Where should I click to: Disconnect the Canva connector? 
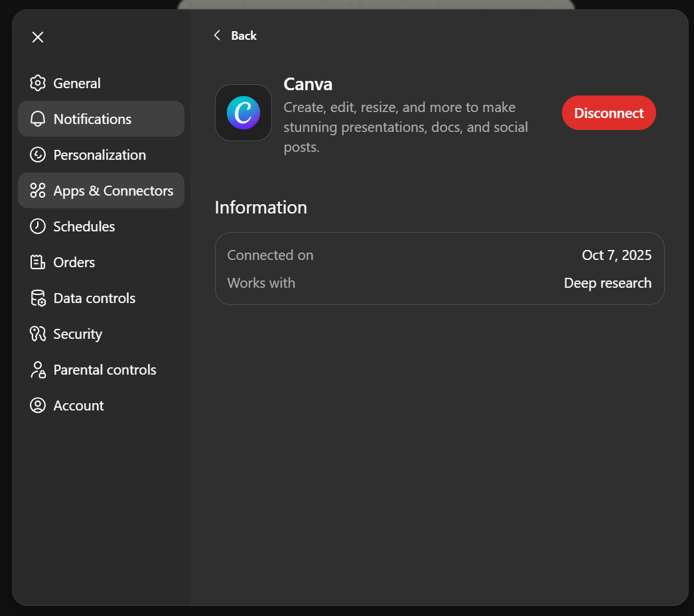tap(608, 113)
